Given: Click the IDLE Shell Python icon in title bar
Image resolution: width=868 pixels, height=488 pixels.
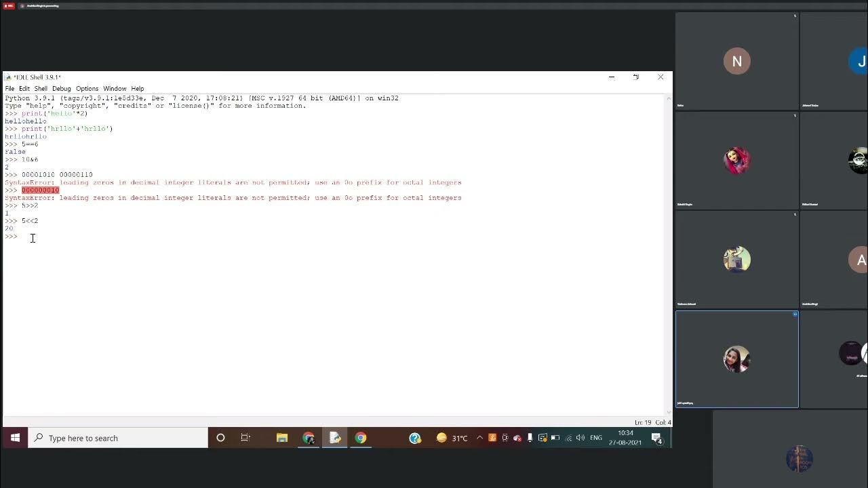Looking at the screenshot, I should coord(8,77).
